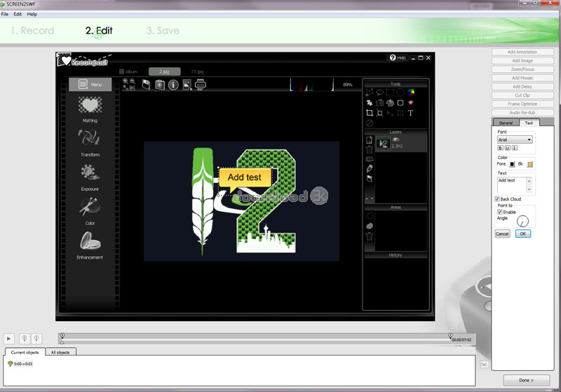This screenshot has height=392, width=561.
Task: Open the Help button in Recomposit
Action: point(398,58)
